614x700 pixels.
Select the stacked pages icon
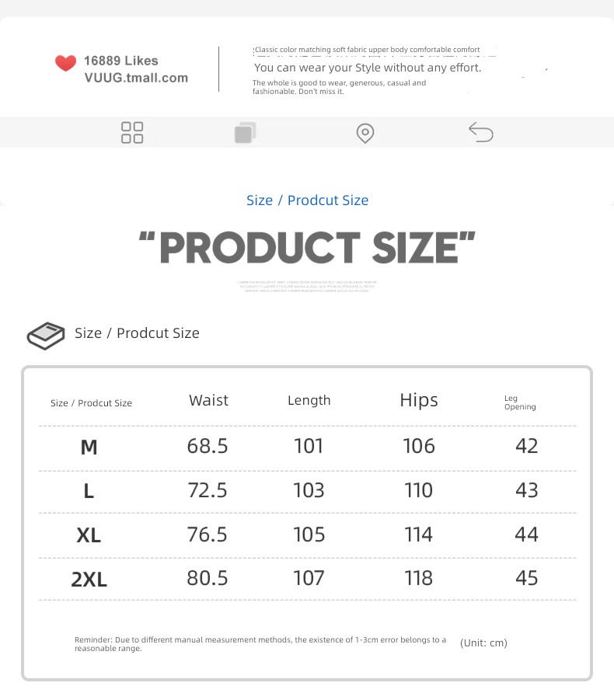coord(245,133)
